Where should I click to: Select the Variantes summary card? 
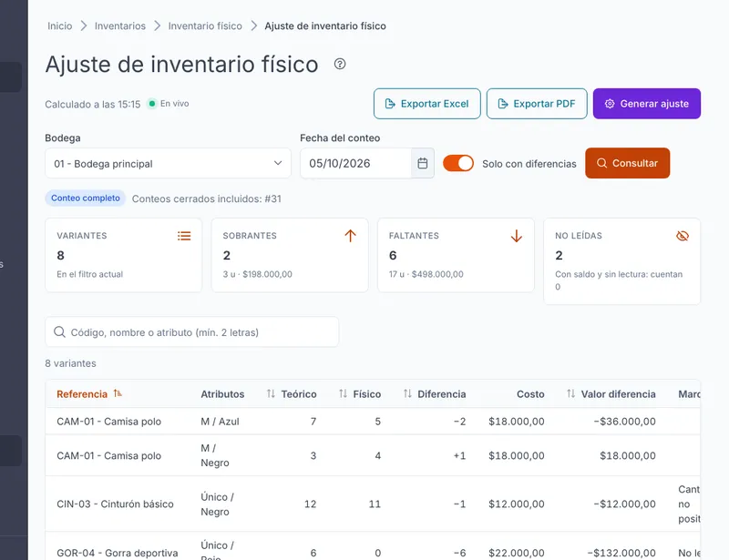(x=124, y=255)
